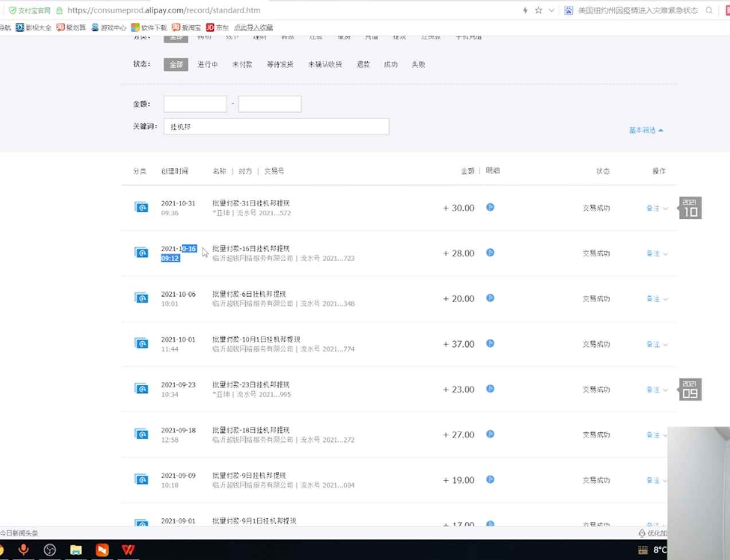The width and height of the screenshot is (730, 560).
Task: Open detail icon beside the +30.00 amount
Action: click(490, 207)
